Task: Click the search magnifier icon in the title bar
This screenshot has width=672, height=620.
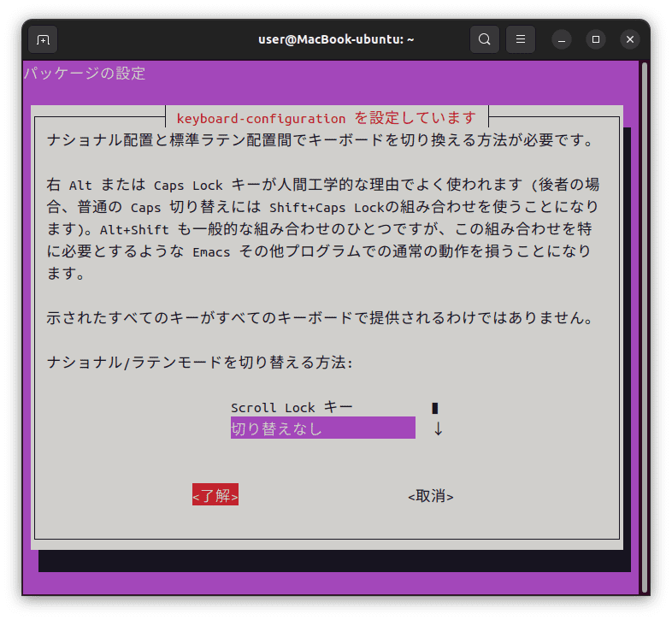Action: pyautogui.click(x=484, y=39)
